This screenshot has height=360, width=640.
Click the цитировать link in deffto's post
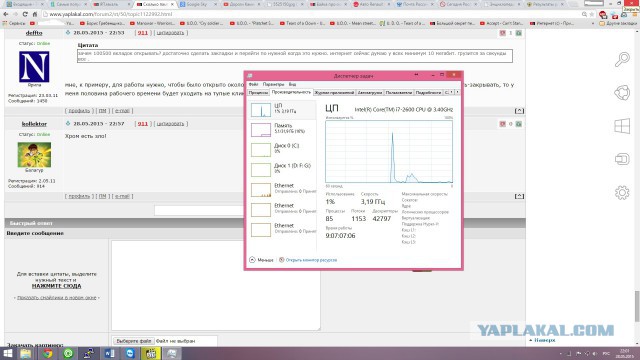(x=170, y=33)
